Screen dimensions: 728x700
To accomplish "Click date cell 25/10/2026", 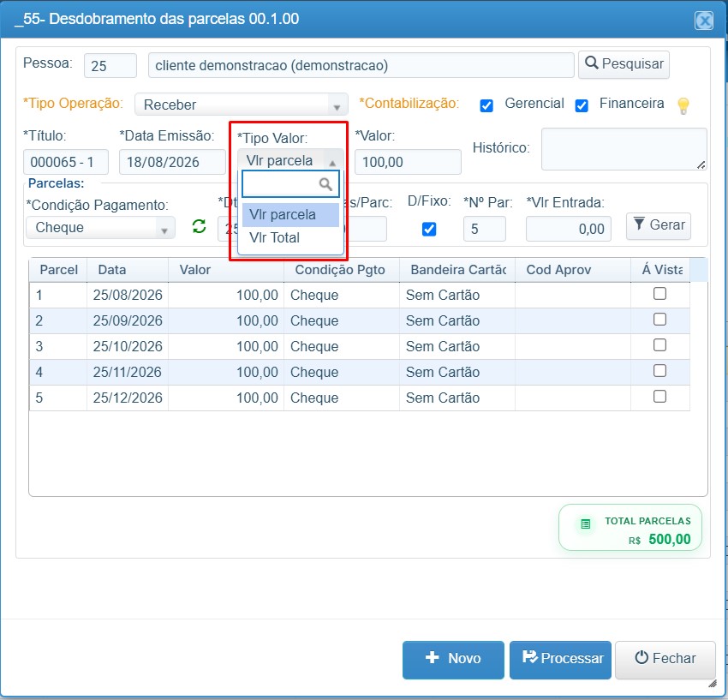I will point(128,346).
